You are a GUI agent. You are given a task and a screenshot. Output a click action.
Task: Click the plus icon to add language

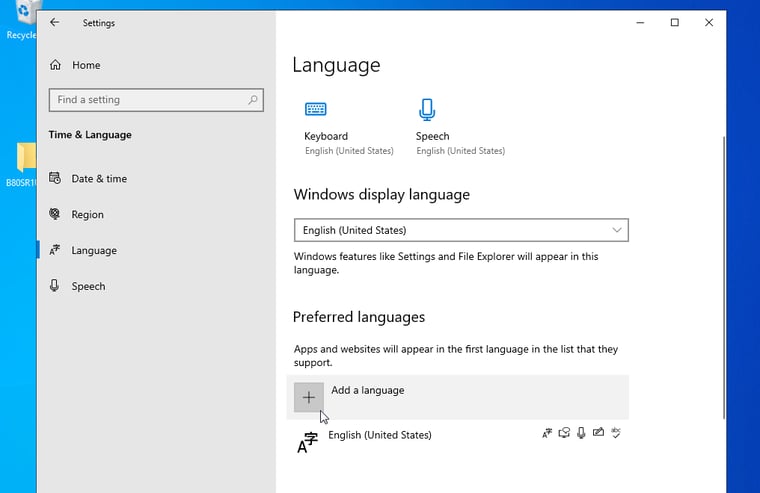[x=309, y=398]
